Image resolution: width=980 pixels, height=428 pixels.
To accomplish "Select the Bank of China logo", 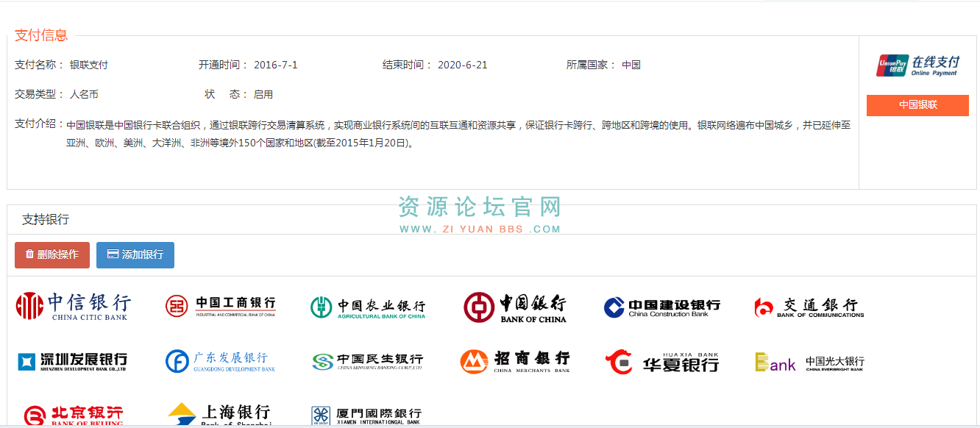I will (x=515, y=307).
